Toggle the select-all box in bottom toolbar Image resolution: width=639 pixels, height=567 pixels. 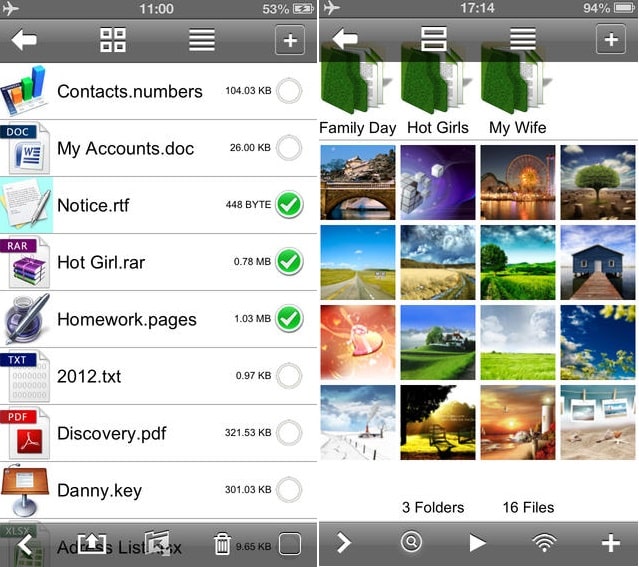(x=290, y=544)
